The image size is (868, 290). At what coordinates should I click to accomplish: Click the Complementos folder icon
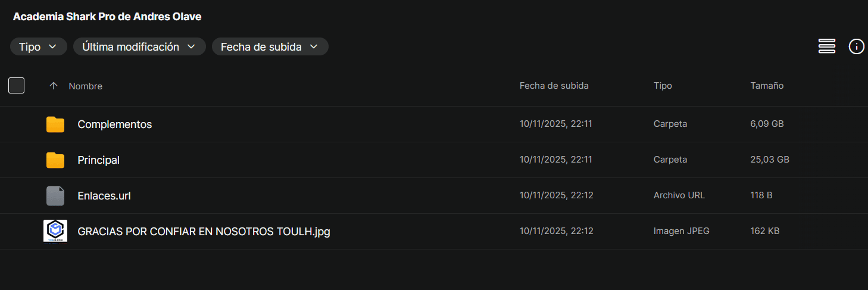click(55, 124)
